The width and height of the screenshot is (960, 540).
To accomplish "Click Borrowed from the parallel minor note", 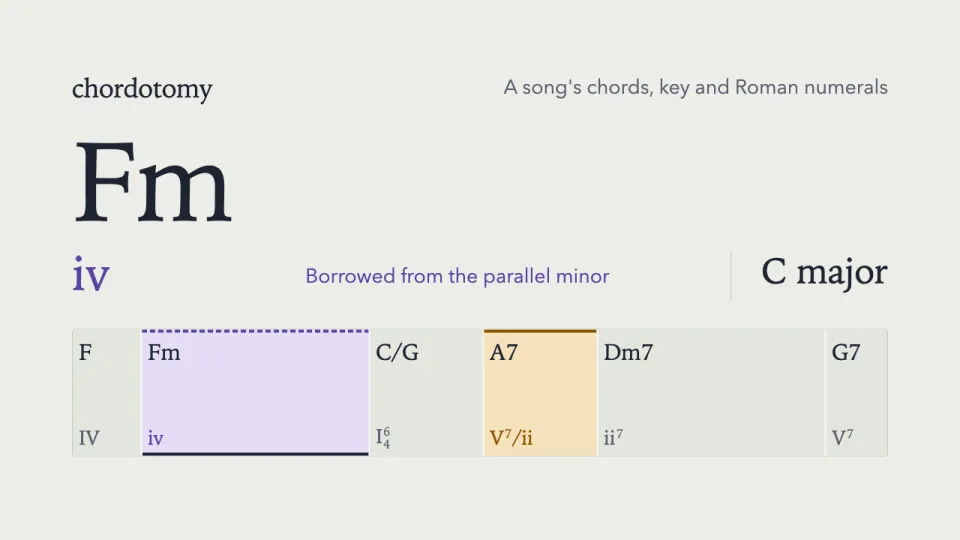I will click(x=457, y=276).
